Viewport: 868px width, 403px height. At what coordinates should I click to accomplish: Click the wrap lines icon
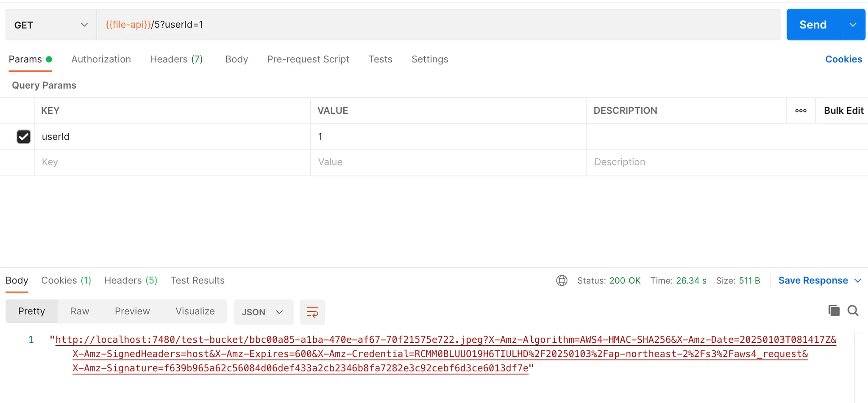[x=312, y=312]
